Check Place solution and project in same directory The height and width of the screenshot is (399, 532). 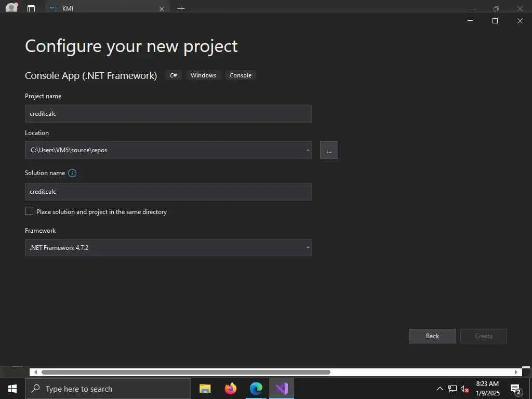[x=29, y=211]
